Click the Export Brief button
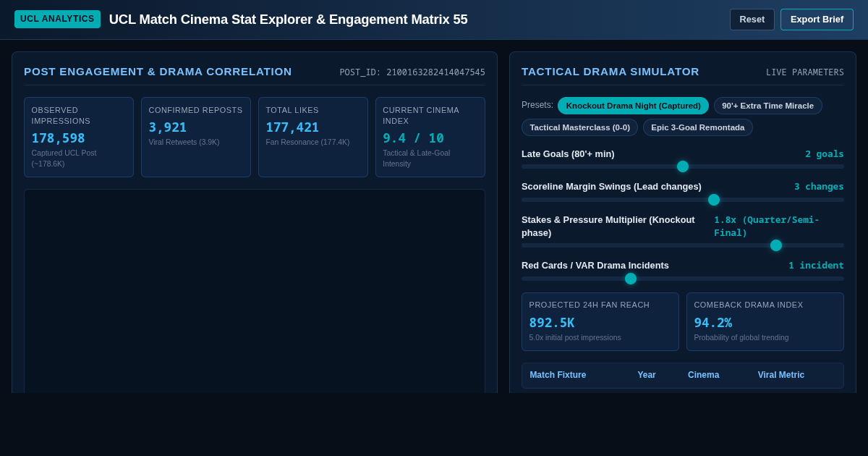This screenshot has width=868, height=456. (x=817, y=20)
